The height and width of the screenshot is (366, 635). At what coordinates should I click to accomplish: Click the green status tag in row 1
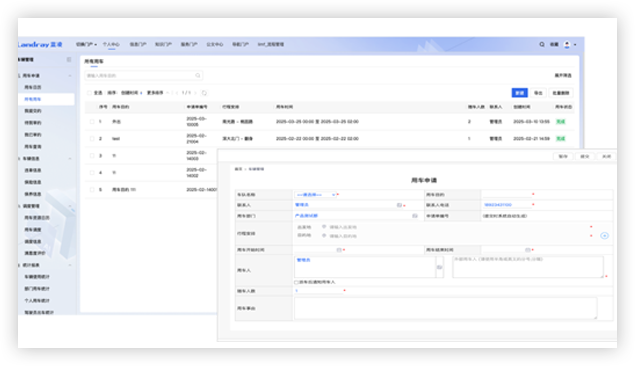(560, 121)
